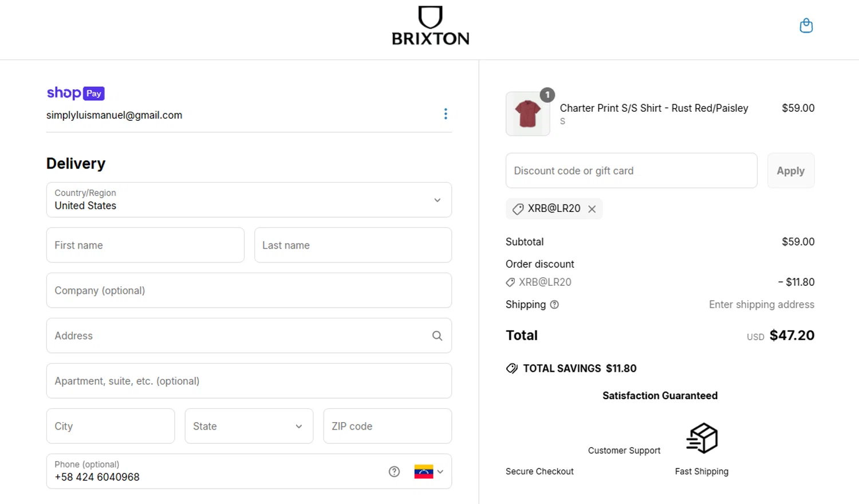The height and width of the screenshot is (504, 859).
Task: Focus the Last name field
Action: click(353, 245)
